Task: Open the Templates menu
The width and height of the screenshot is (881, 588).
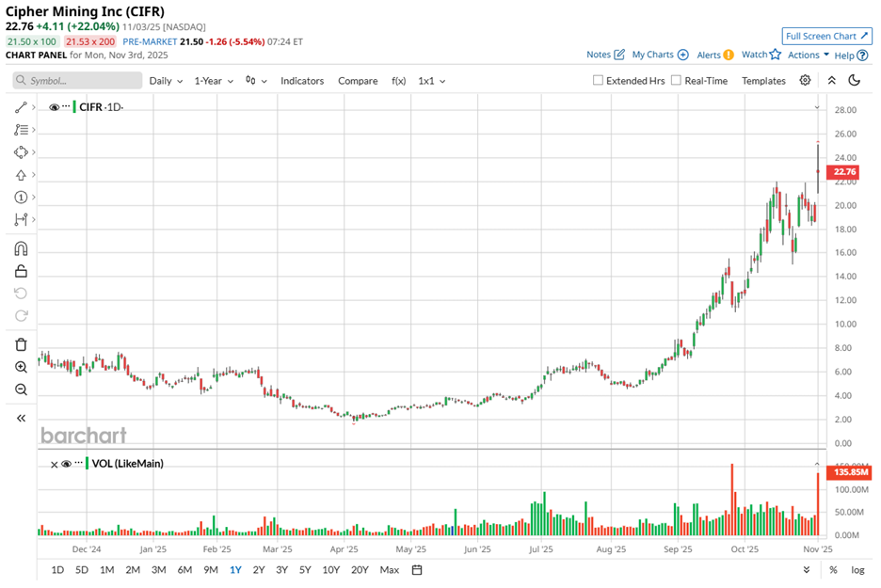Action: [763, 81]
